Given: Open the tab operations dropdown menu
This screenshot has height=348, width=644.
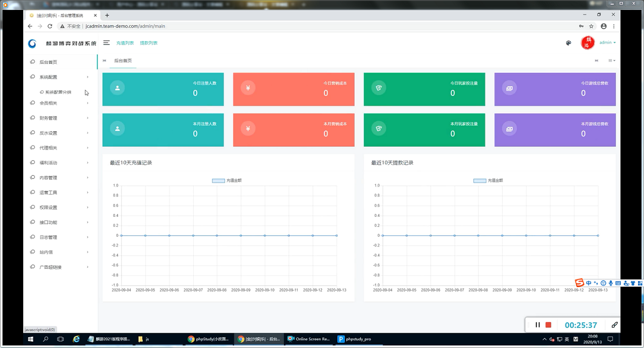Looking at the screenshot, I should [x=612, y=61].
